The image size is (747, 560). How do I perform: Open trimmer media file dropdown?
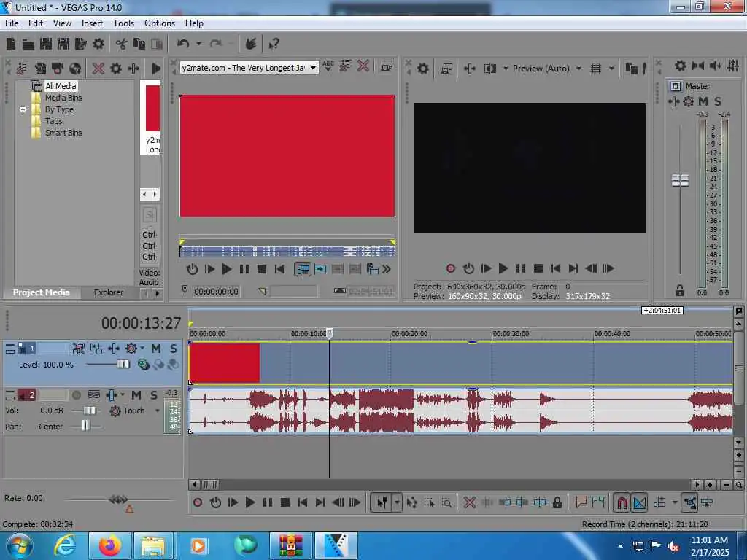(x=313, y=68)
